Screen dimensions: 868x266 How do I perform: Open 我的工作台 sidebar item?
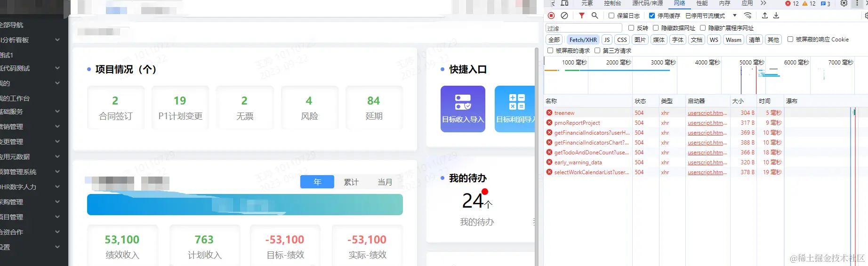(15, 98)
